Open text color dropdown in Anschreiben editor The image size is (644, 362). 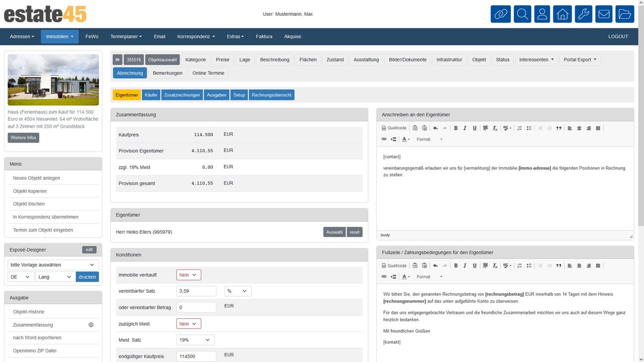point(406,139)
